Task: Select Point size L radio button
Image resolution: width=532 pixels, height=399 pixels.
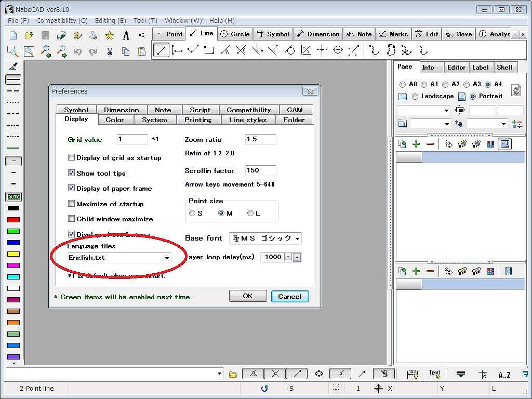Action: point(250,213)
